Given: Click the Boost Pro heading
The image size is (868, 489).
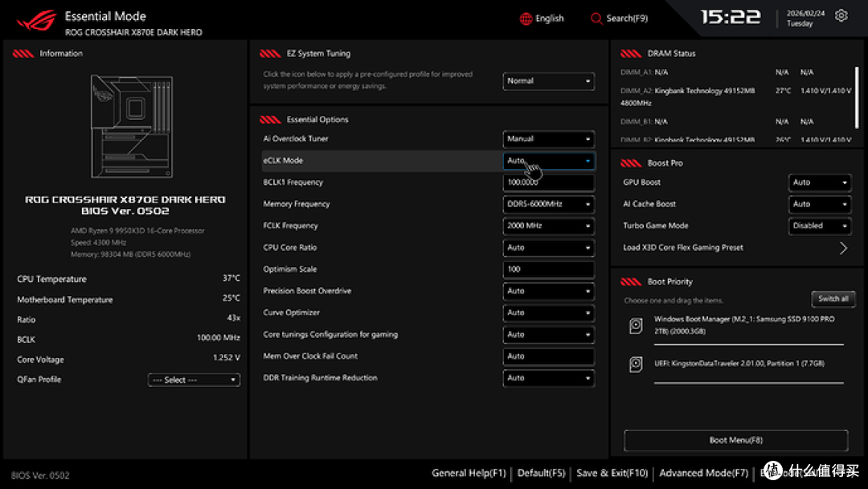Looking at the screenshot, I should pyautogui.click(x=665, y=163).
